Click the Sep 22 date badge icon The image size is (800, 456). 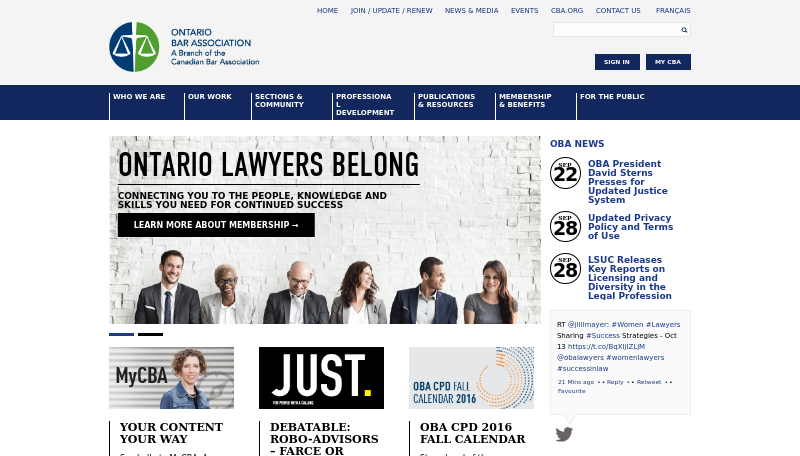coord(565,173)
